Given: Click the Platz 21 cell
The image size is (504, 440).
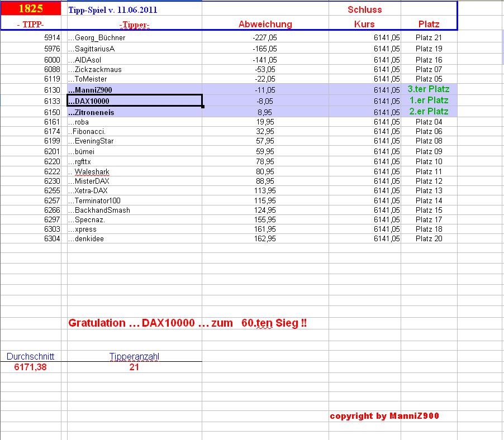Looking at the screenshot, I should [429, 37].
